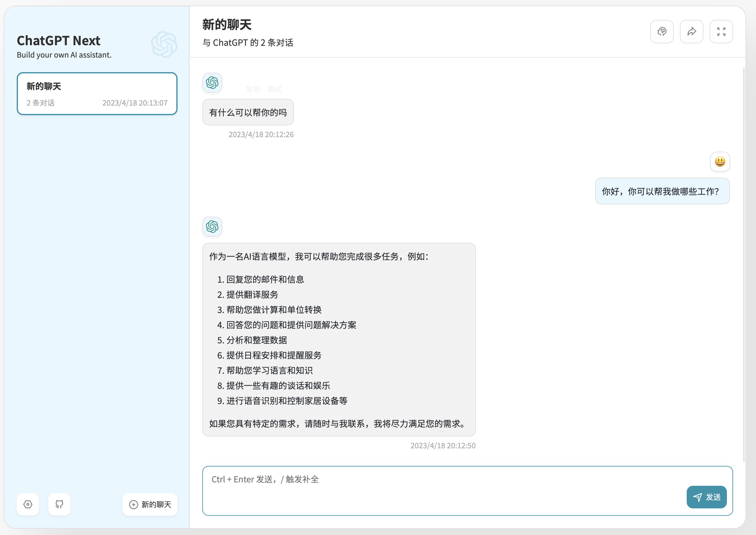
Task: Click the smiley user avatar
Action: [x=720, y=162]
